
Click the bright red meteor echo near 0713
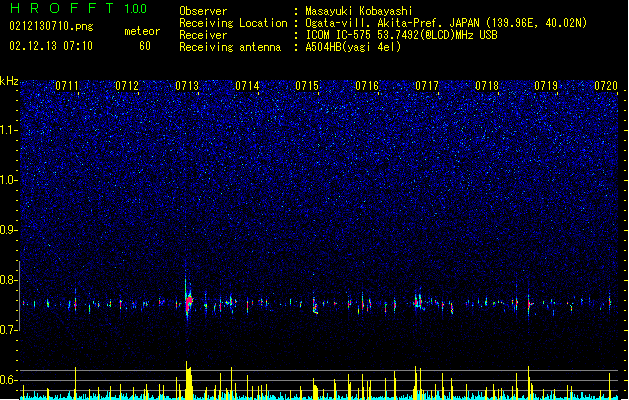pos(189,302)
